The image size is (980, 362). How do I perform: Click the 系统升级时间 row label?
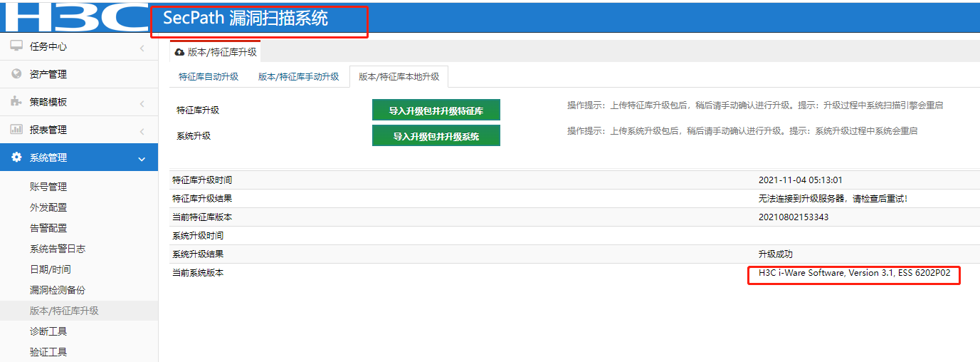tap(198, 236)
